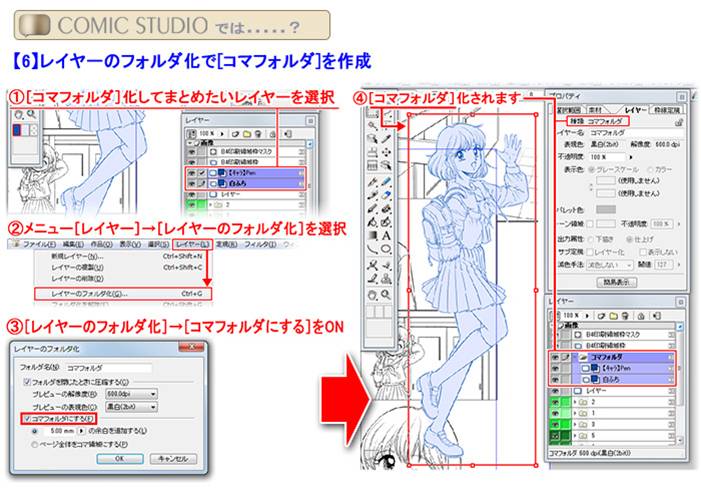Select the Gradient/fill square tool beside the A tool
The width and height of the screenshot is (701, 493).
(x=372, y=236)
